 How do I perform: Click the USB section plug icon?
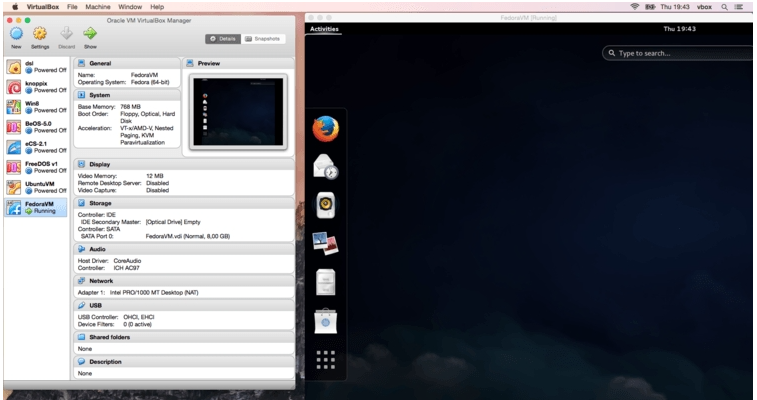point(82,305)
